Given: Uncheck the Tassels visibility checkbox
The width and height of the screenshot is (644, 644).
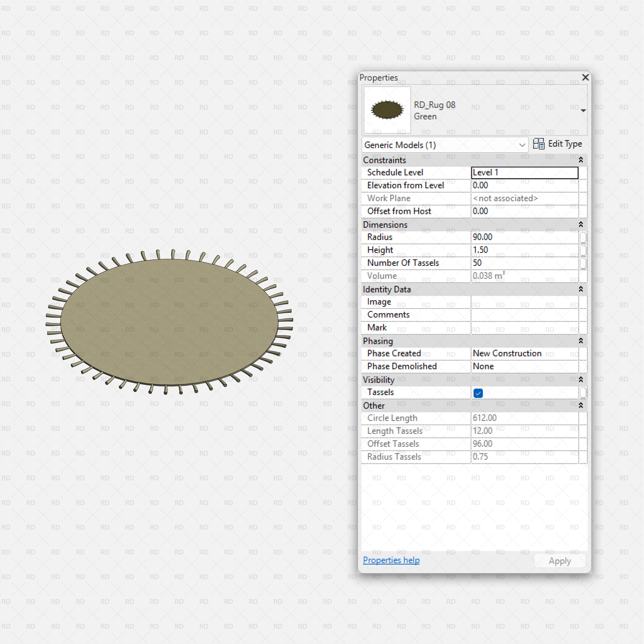Looking at the screenshot, I should click(478, 393).
